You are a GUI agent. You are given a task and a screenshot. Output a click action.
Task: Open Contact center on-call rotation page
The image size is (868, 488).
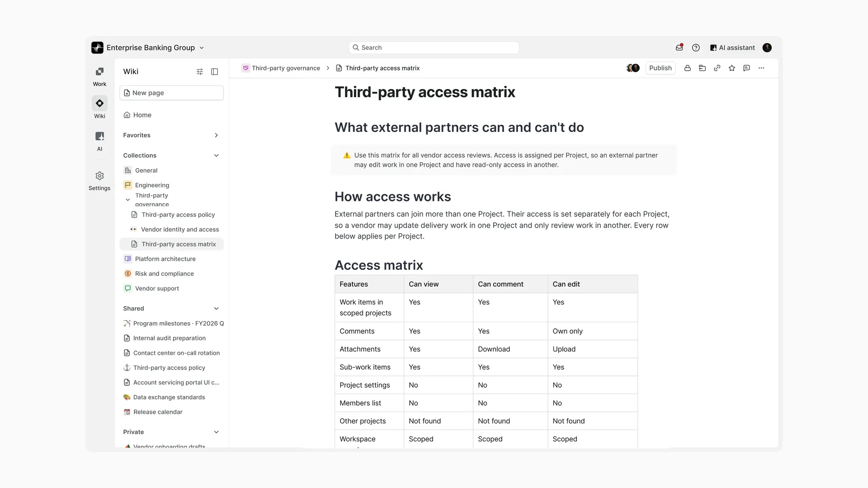tap(171, 353)
